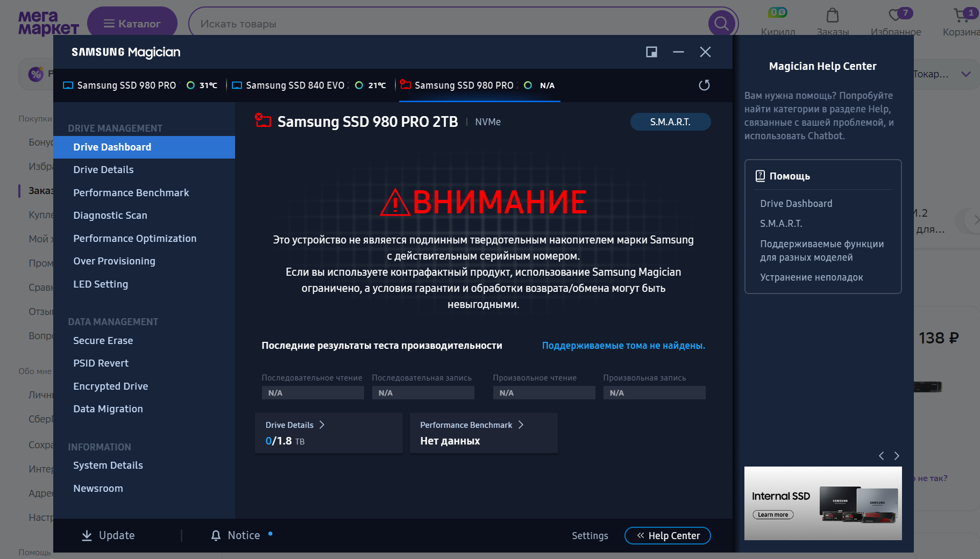Click the Update button
980x559 pixels.
pos(108,535)
